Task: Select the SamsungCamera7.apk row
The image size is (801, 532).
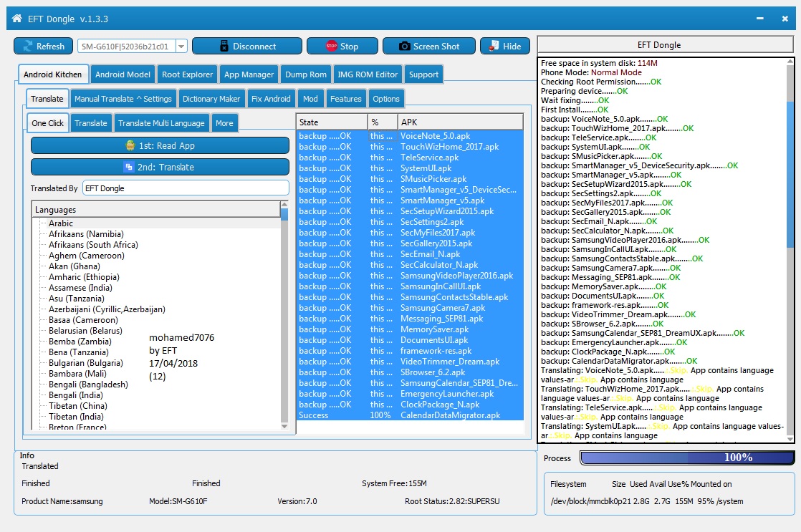Action: point(410,308)
